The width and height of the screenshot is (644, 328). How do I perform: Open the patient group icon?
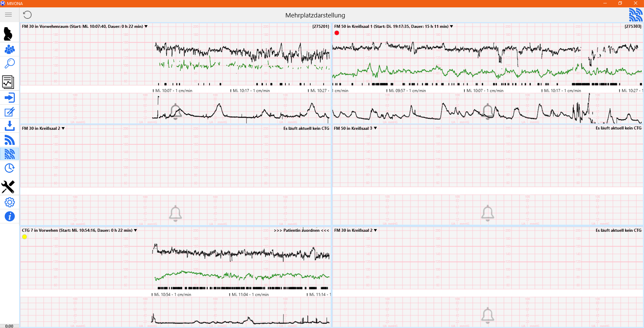point(9,50)
